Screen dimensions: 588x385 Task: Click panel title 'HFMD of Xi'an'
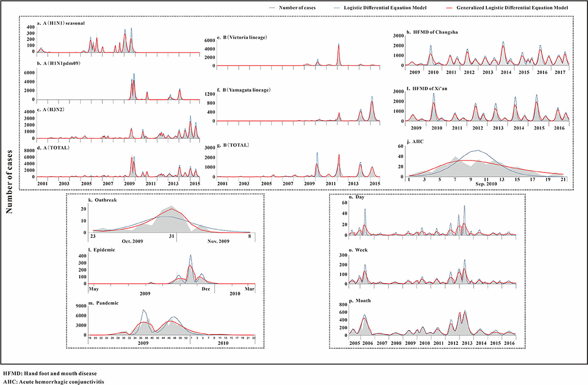coord(430,89)
